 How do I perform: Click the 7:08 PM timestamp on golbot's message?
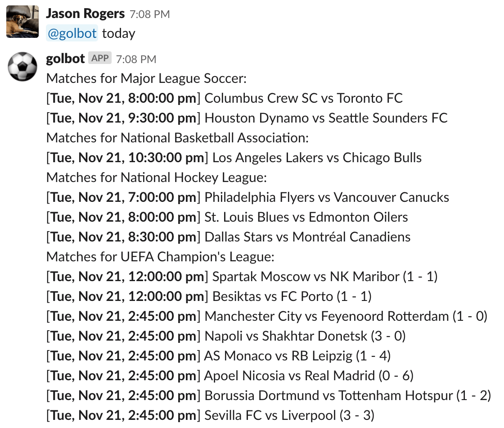click(136, 59)
